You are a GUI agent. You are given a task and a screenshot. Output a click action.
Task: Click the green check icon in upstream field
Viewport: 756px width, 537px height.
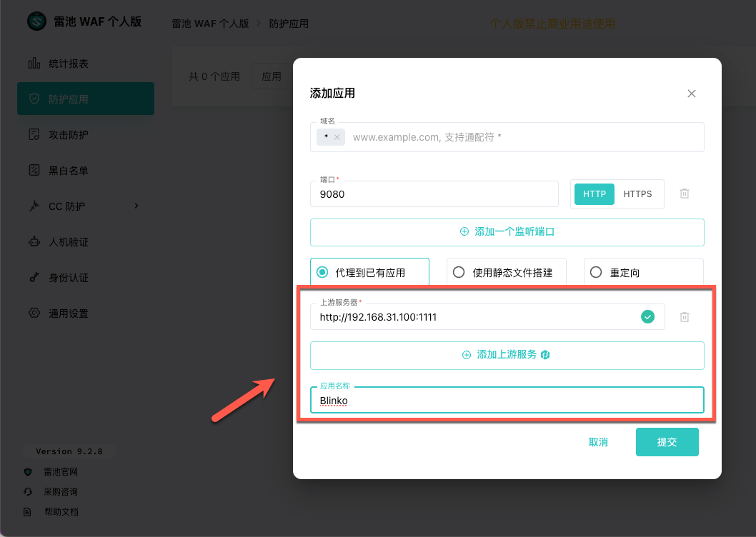(647, 317)
